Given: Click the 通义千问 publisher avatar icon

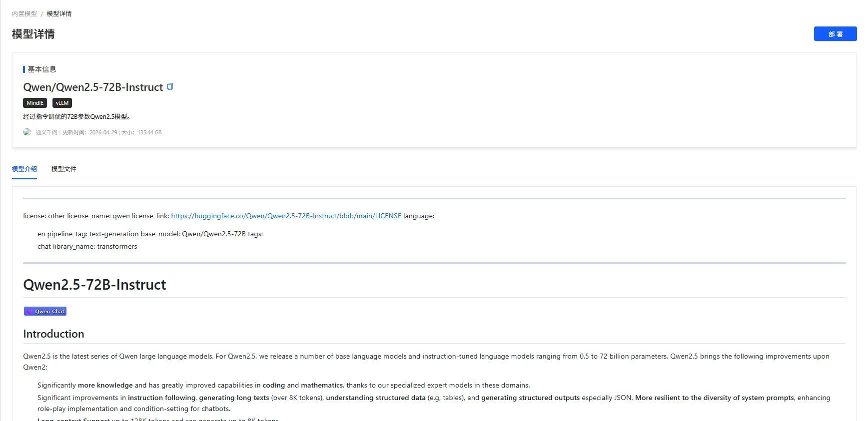Looking at the screenshot, I should [x=27, y=132].
